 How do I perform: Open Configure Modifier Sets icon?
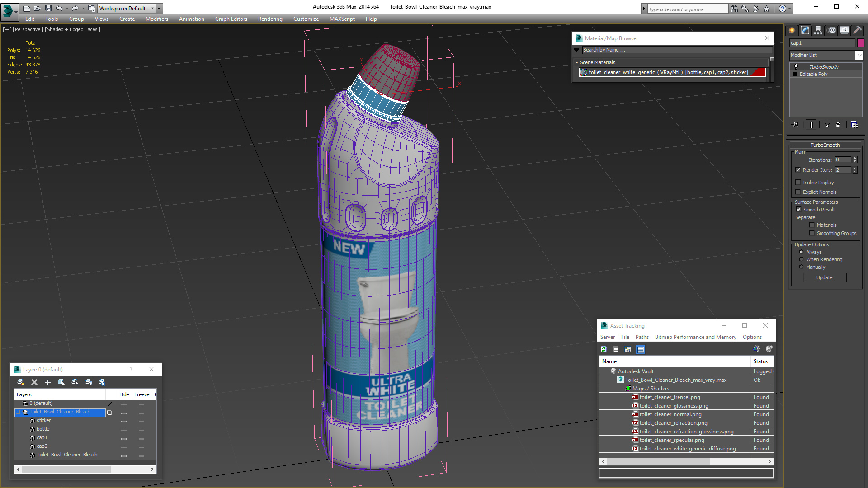click(854, 125)
